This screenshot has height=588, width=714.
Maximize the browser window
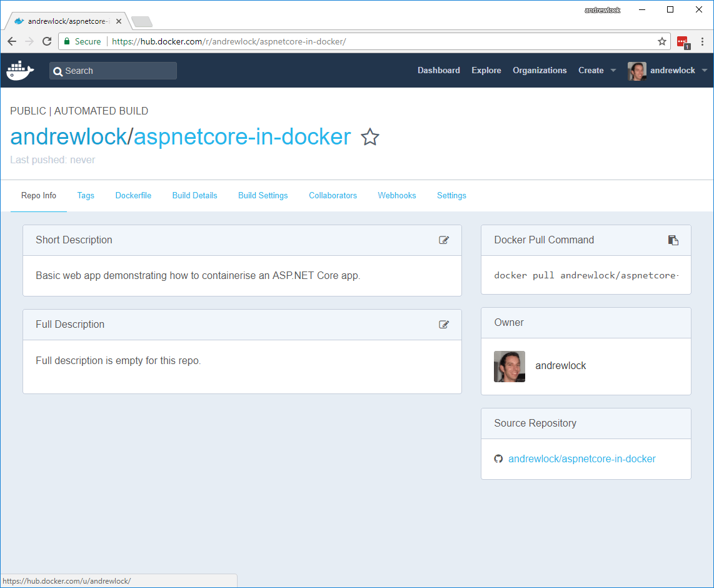[670, 9]
